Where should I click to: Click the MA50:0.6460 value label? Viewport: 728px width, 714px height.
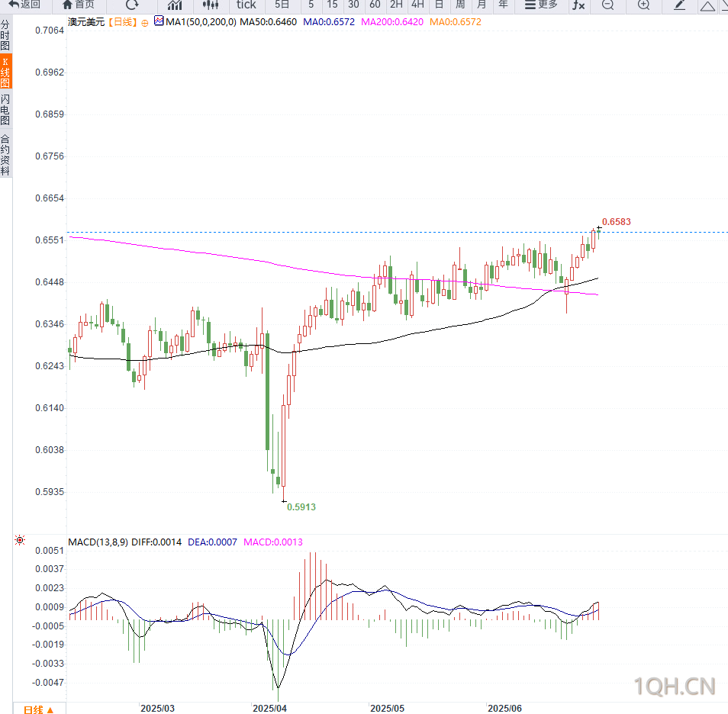click(x=268, y=22)
